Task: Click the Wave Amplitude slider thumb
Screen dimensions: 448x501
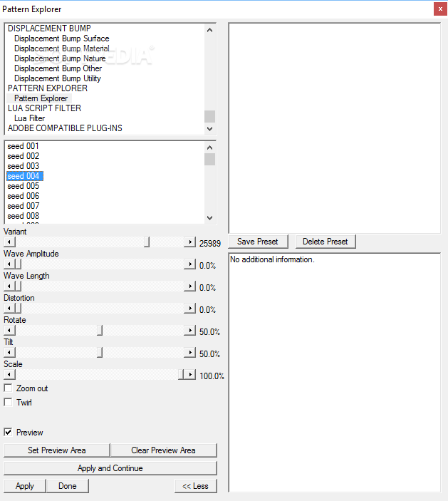Action: click(19, 264)
